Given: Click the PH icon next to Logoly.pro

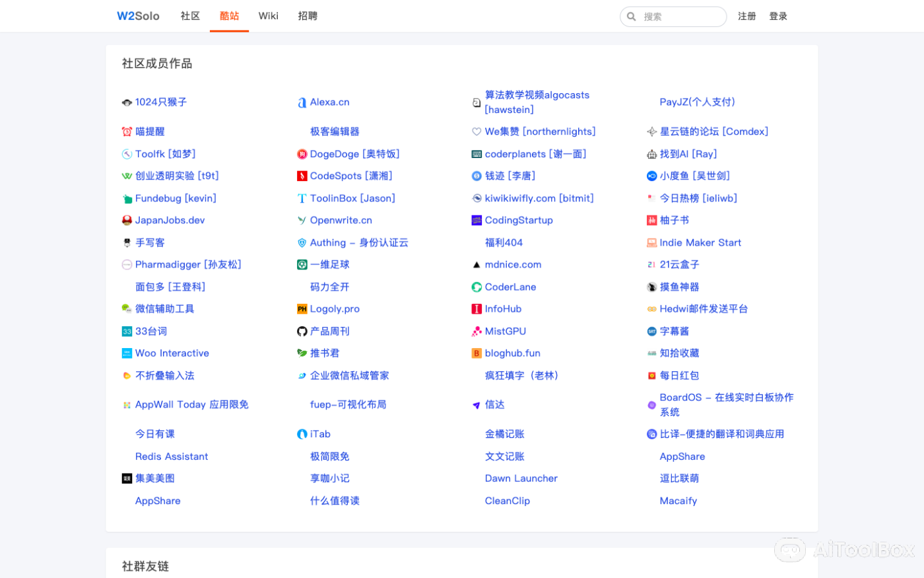Looking at the screenshot, I should tap(303, 308).
